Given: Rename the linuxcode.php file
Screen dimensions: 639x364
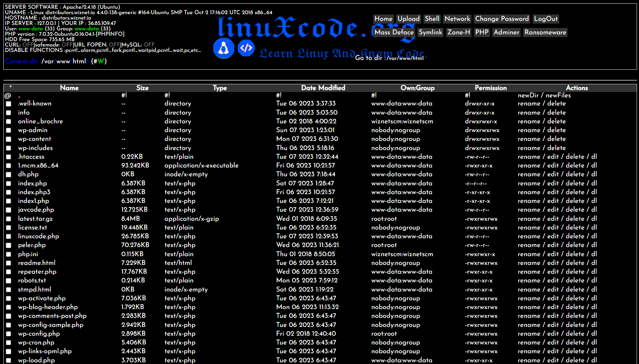Looking at the screenshot, I should pos(529,236).
